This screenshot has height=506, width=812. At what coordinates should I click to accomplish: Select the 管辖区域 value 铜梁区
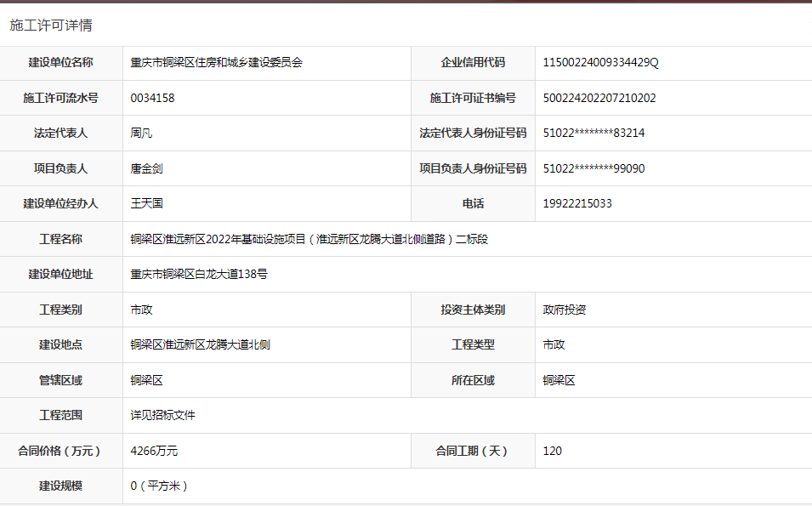[x=146, y=380]
